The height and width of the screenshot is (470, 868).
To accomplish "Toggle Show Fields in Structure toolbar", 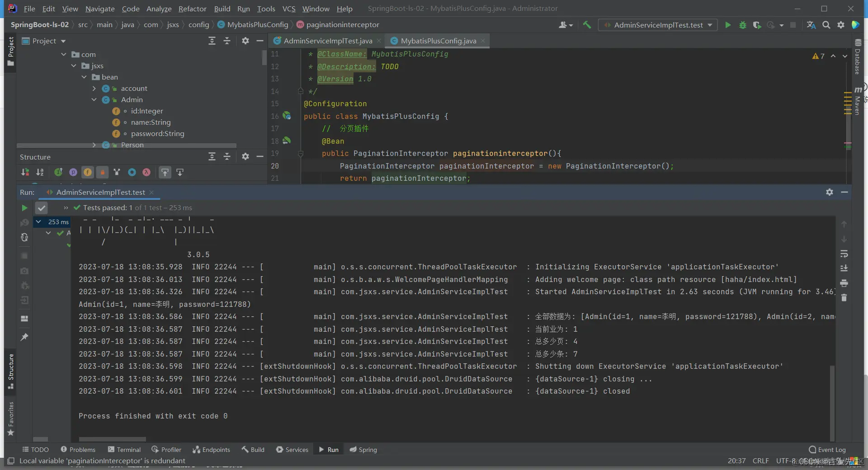I will click(88, 172).
